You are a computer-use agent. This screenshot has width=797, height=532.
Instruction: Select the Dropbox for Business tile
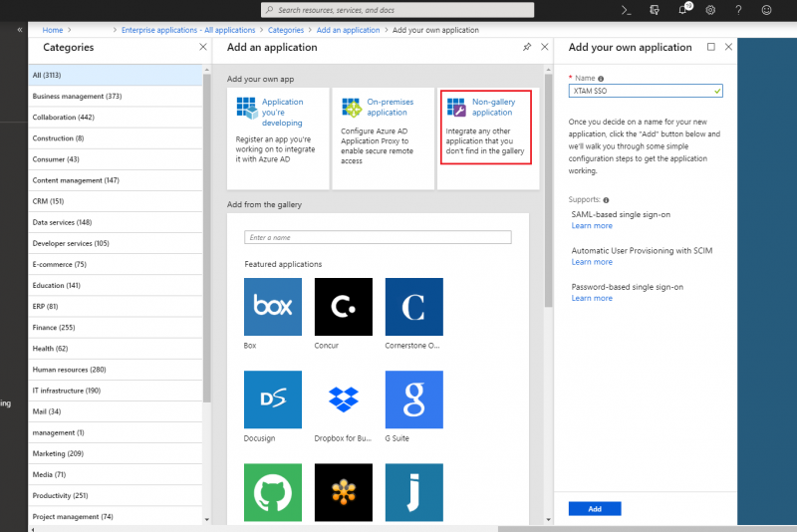point(343,399)
